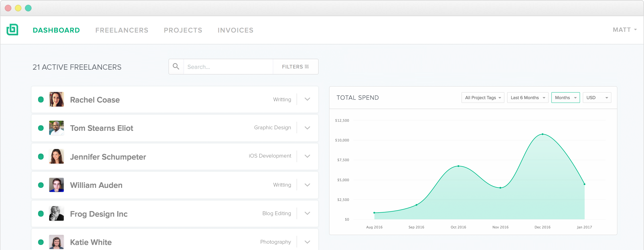Viewport: 644px width, 250px height.
Task: Expand the Katie White row chevron
Action: coord(307,242)
